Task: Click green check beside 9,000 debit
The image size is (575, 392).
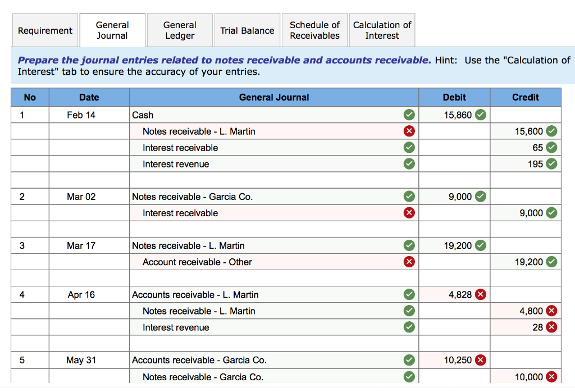Action: pyautogui.click(x=481, y=197)
